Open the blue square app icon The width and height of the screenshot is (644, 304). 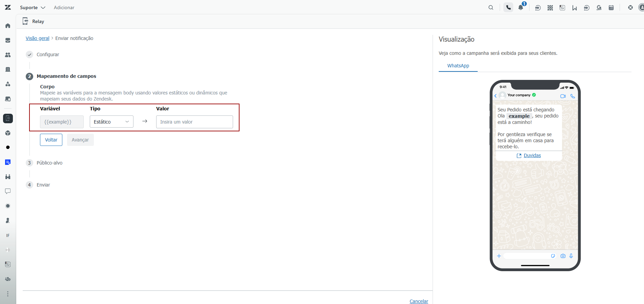pos(8,162)
